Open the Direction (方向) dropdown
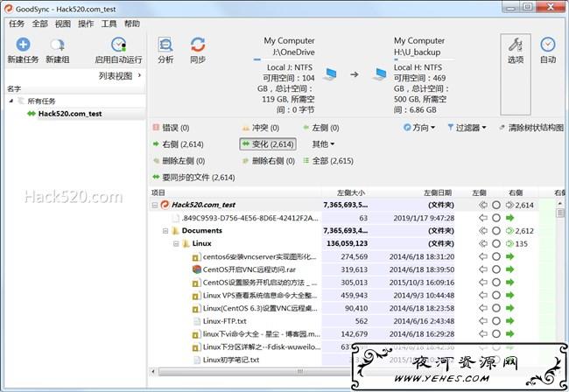The image size is (569, 392). pyautogui.click(x=419, y=128)
